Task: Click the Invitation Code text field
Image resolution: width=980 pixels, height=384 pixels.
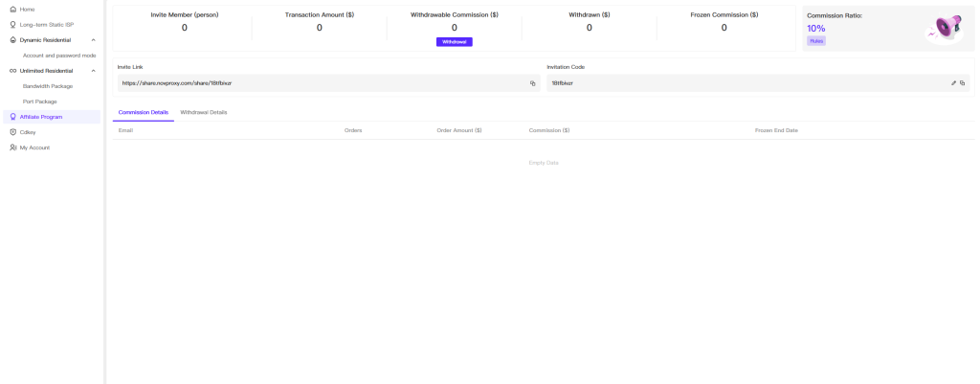Action: click(x=746, y=83)
